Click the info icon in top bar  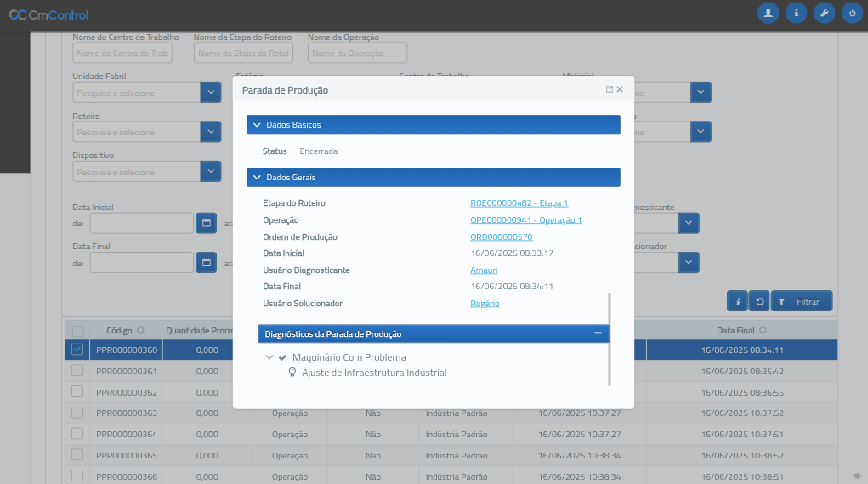coord(796,14)
